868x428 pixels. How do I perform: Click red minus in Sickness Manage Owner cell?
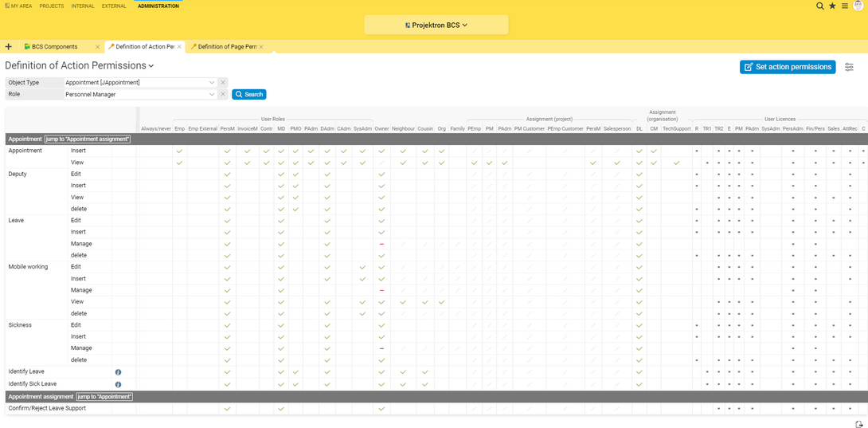(381, 349)
